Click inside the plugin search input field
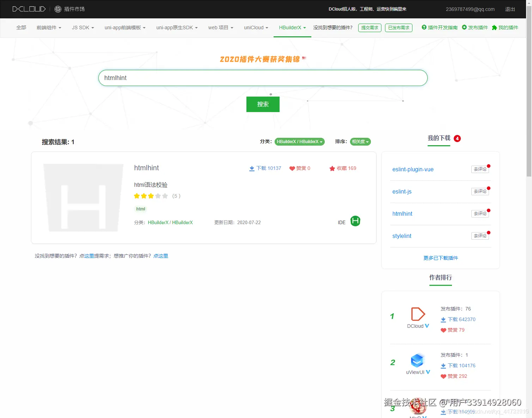 (x=263, y=78)
